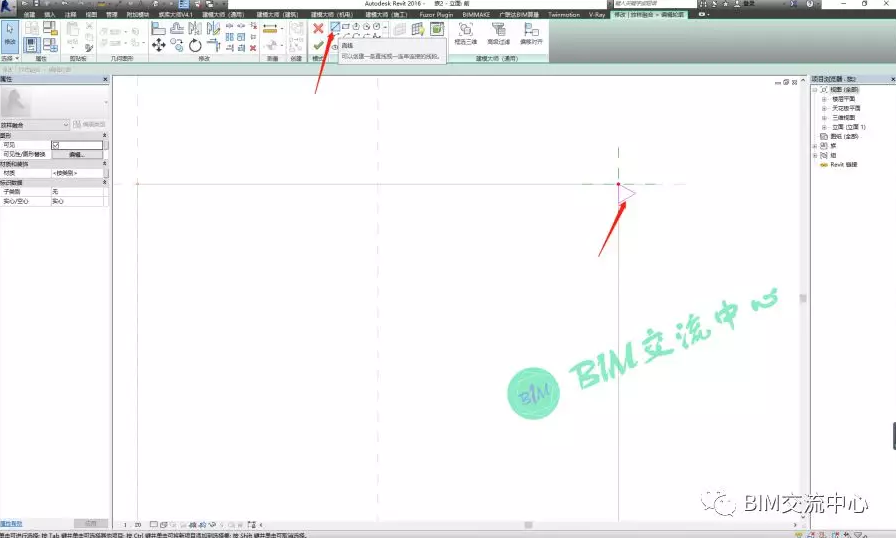Expand the 天花板平面 tree node
This screenshot has height=538, width=896.
click(824, 108)
